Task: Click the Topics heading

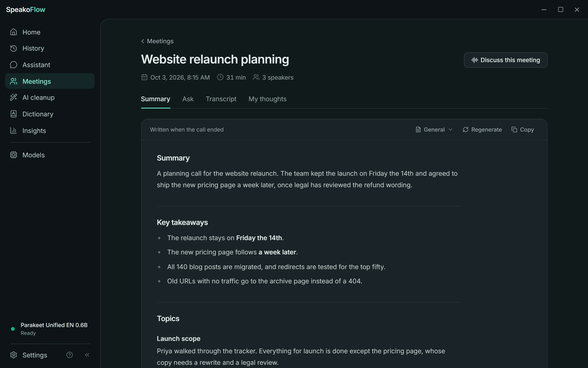Action: point(168,319)
